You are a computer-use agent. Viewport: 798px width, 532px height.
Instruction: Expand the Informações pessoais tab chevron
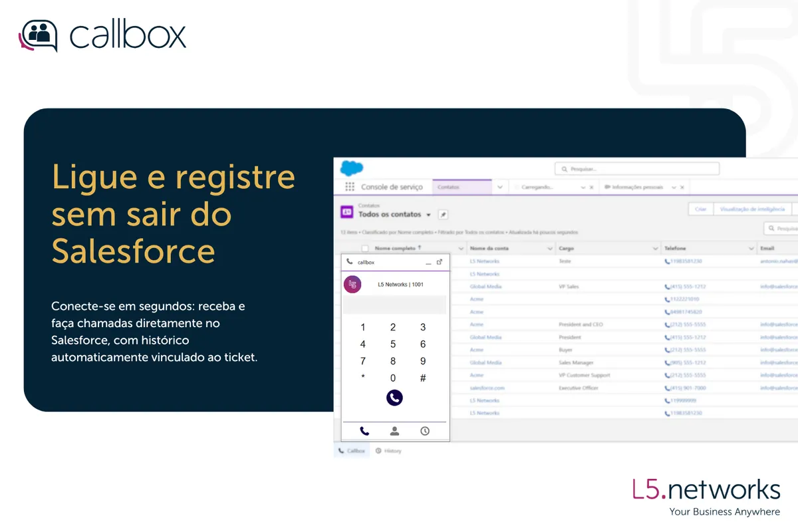pos(672,188)
